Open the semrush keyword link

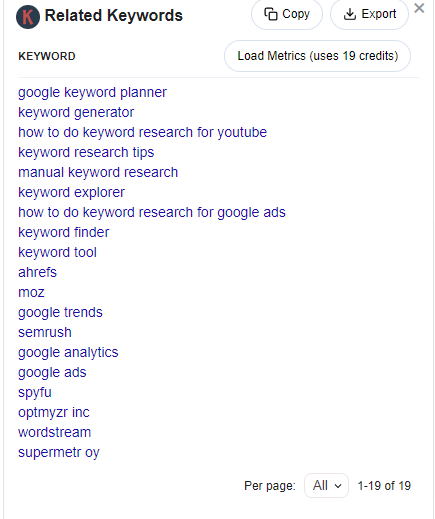[45, 332]
